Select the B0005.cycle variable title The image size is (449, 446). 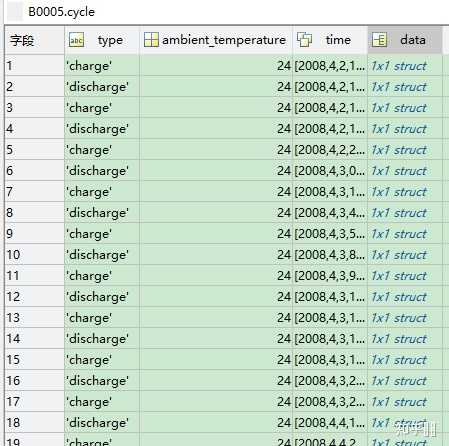pos(61,12)
